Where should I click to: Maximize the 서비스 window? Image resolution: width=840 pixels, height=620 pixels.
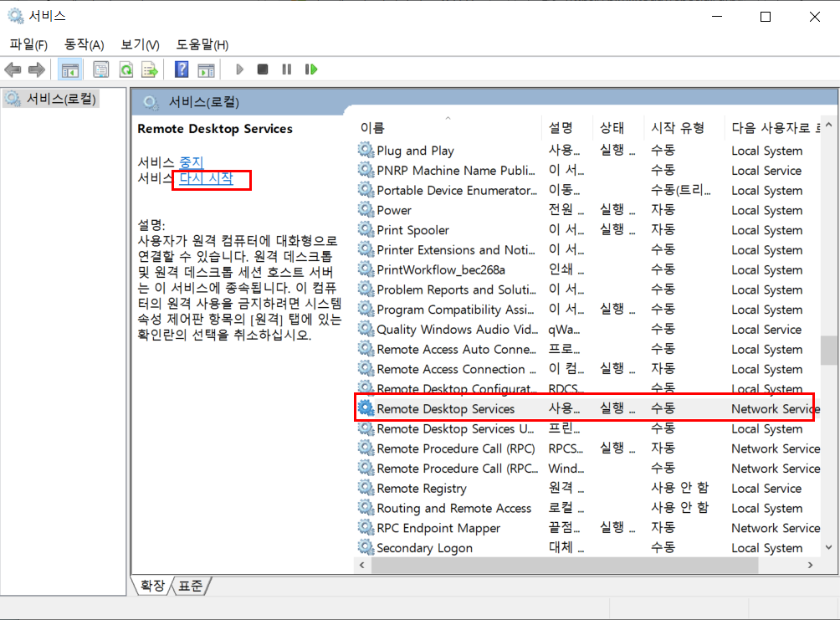(766, 17)
